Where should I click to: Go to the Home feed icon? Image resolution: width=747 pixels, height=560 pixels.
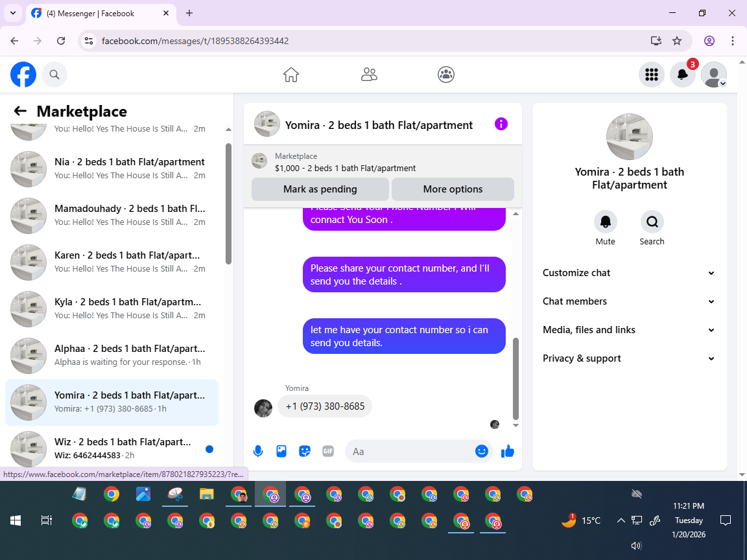[x=290, y=75]
